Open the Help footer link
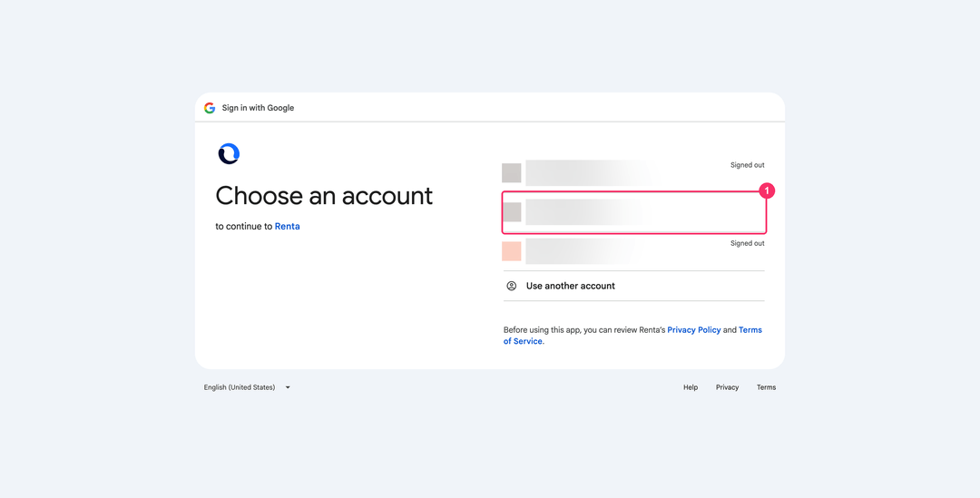980x498 pixels. [x=691, y=387]
